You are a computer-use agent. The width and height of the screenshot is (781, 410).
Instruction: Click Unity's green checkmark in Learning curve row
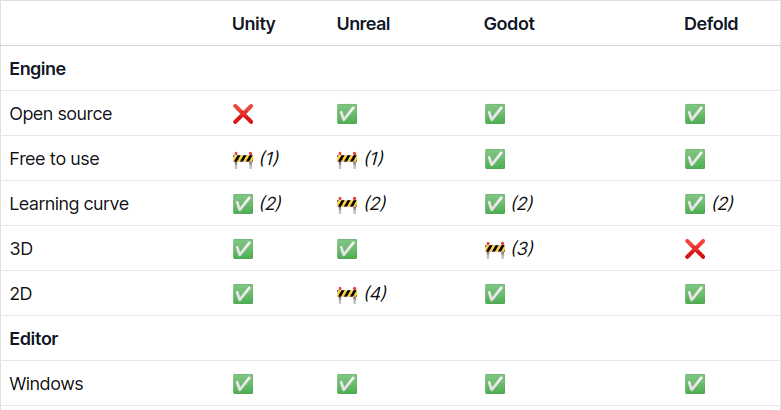pyautogui.click(x=242, y=204)
